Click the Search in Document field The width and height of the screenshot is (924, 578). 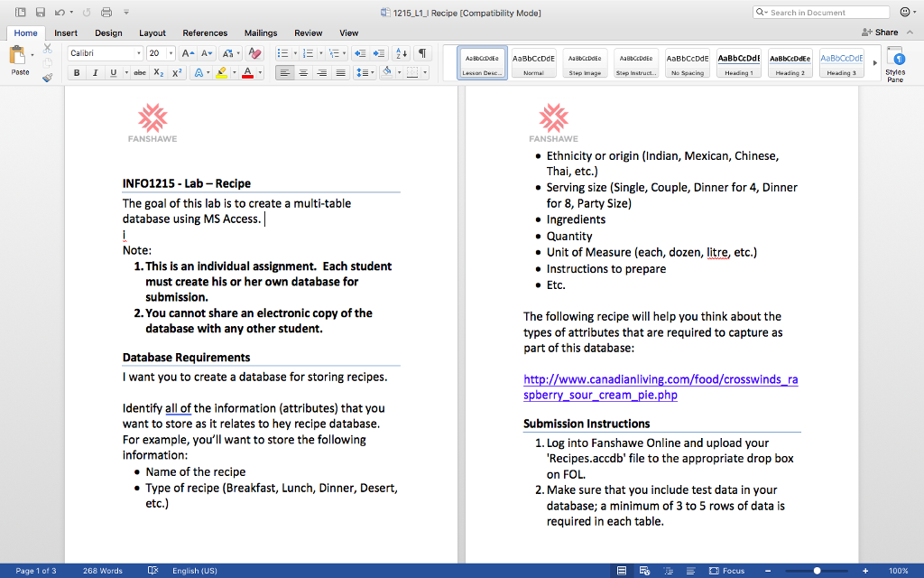[x=821, y=13]
